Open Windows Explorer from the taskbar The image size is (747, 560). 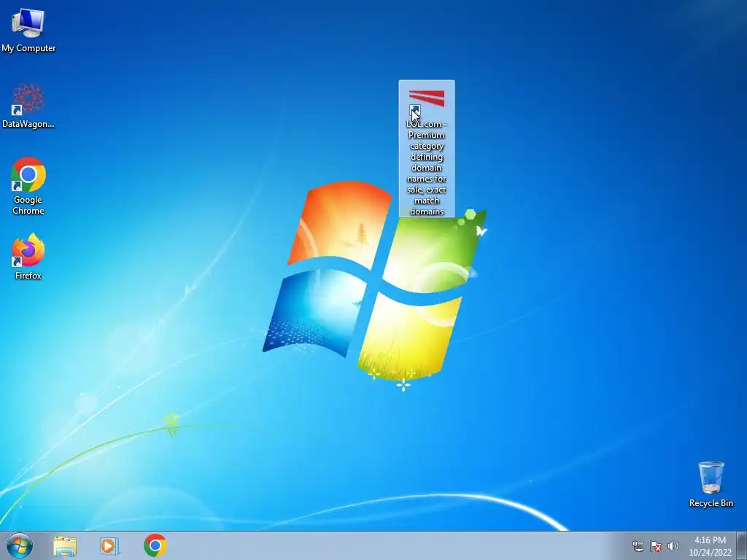click(x=65, y=545)
